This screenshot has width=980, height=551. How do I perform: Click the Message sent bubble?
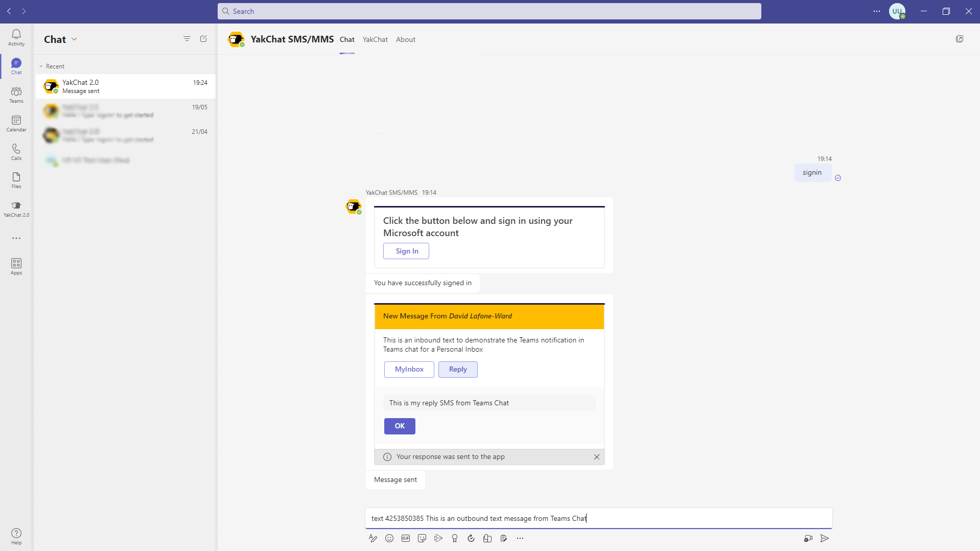pos(395,479)
